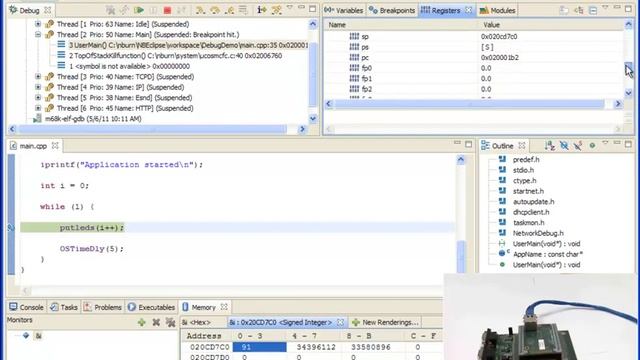This screenshot has width=640, height=360.
Task: Click the Debug view horizontal scrollbar thumb
Action: point(152,129)
